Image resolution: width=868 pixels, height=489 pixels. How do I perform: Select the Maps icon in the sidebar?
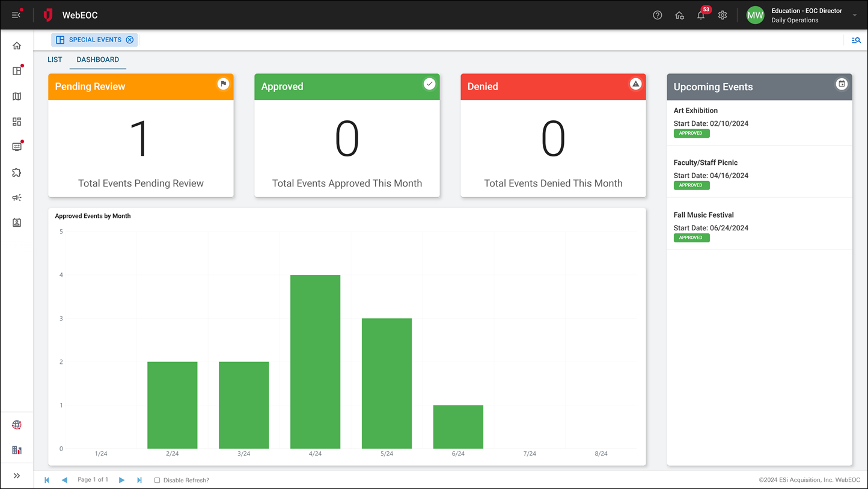click(16, 96)
